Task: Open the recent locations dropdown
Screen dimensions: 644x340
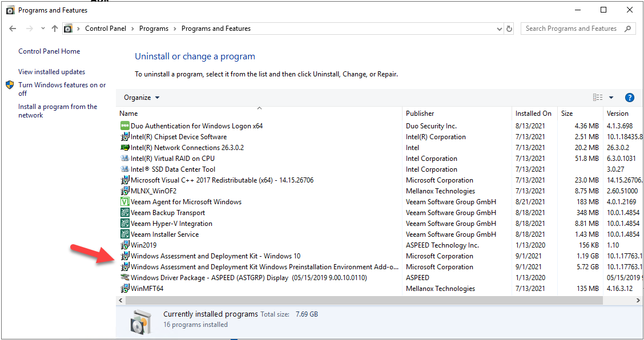Action: coord(43,29)
